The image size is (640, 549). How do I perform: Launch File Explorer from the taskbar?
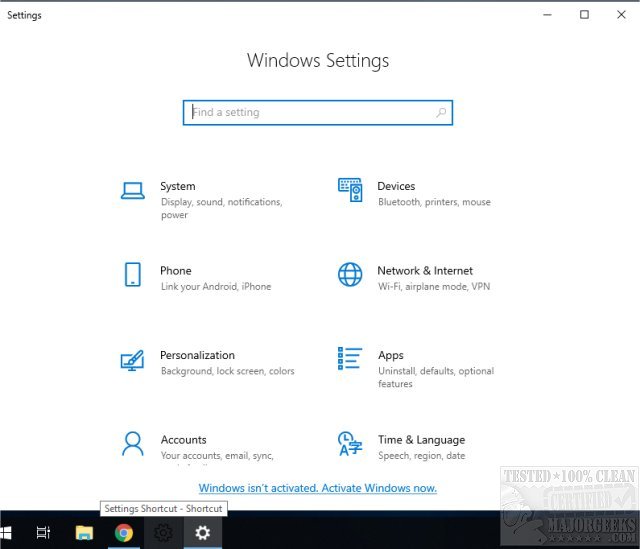click(84, 533)
